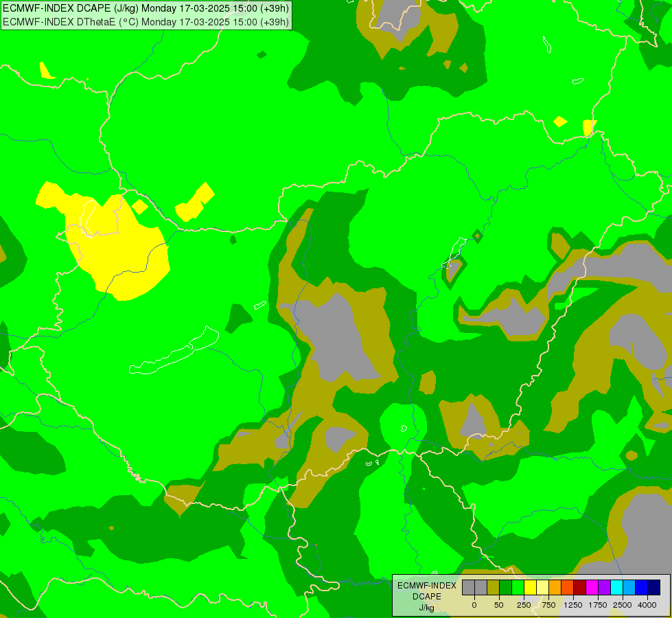Pick the pale yellow legend swatch
The height and width of the screenshot is (618, 672).
coord(542,588)
